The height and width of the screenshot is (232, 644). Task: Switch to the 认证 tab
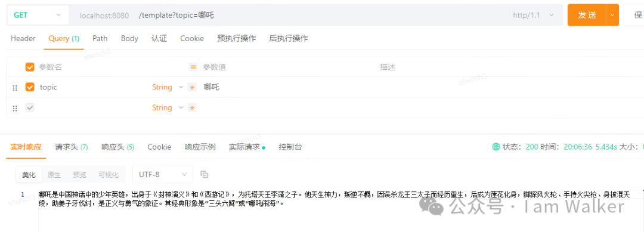(x=159, y=39)
